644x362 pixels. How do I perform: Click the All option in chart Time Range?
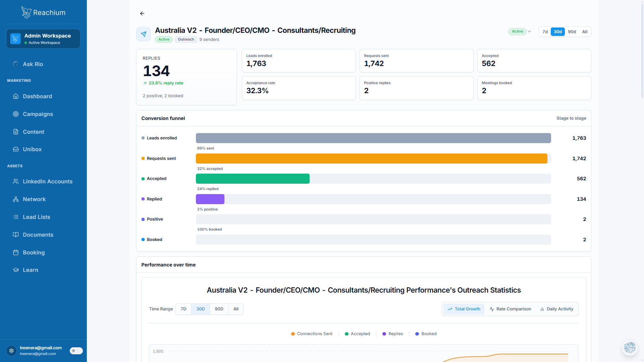(236, 309)
